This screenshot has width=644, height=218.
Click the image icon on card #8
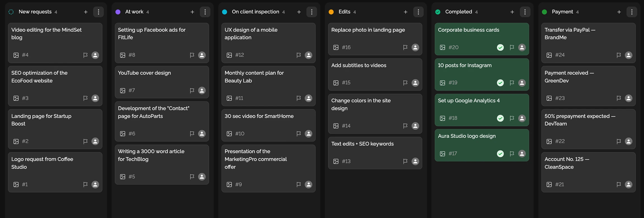(122, 55)
